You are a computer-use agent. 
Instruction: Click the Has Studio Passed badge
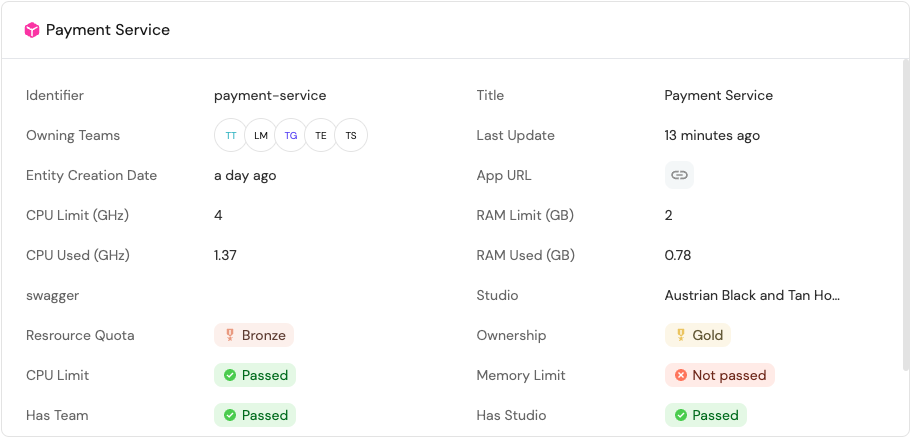[705, 415]
